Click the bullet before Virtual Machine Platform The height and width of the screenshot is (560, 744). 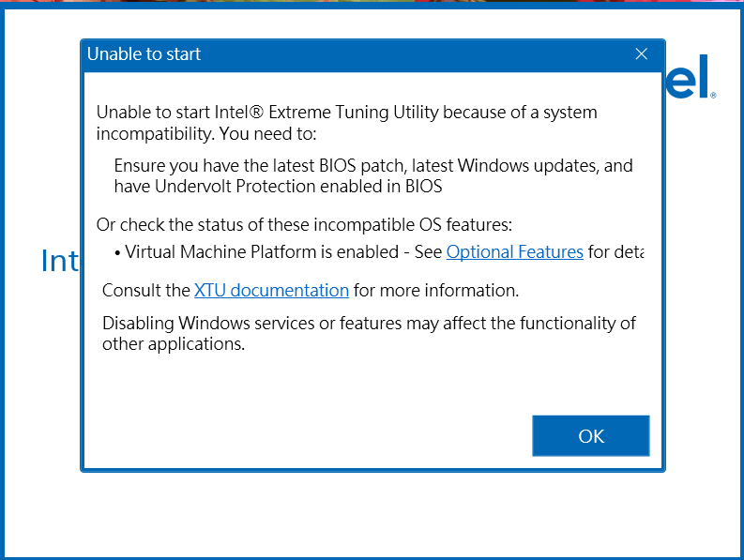pos(118,252)
